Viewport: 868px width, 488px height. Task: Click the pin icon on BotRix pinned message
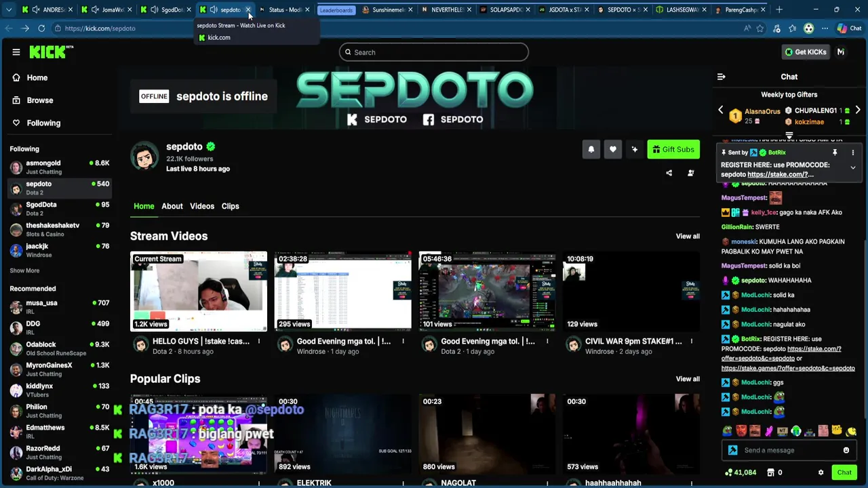click(835, 152)
